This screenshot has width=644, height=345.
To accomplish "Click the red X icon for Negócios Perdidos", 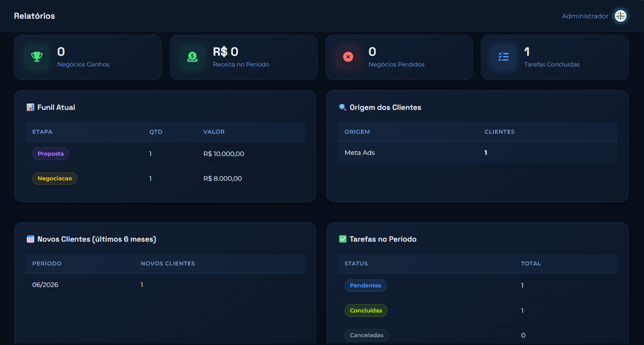I will 348,57.
